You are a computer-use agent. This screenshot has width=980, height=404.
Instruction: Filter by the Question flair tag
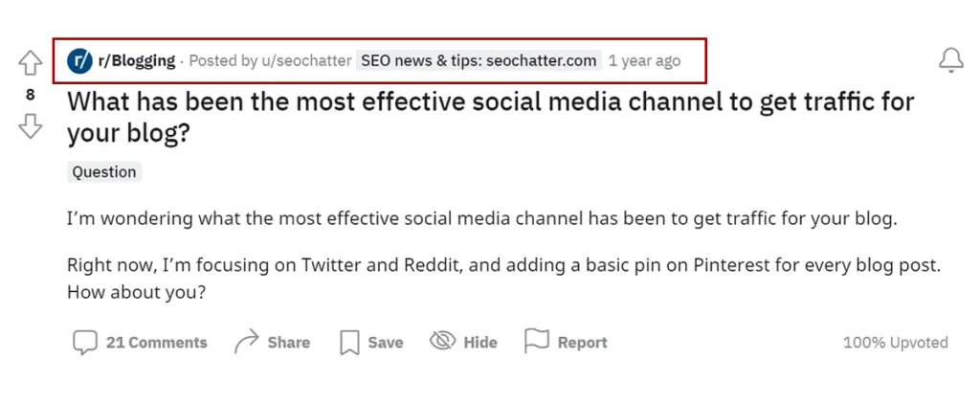(104, 172)
